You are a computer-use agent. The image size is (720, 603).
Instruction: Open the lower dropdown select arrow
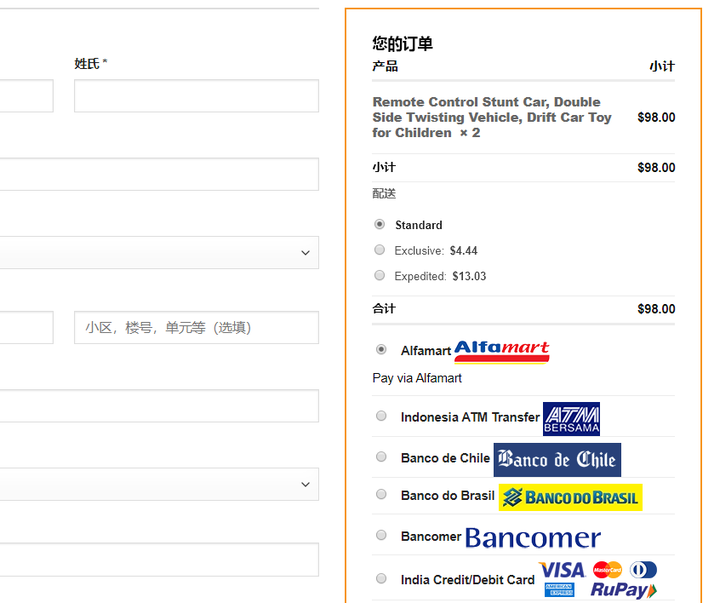305,485
